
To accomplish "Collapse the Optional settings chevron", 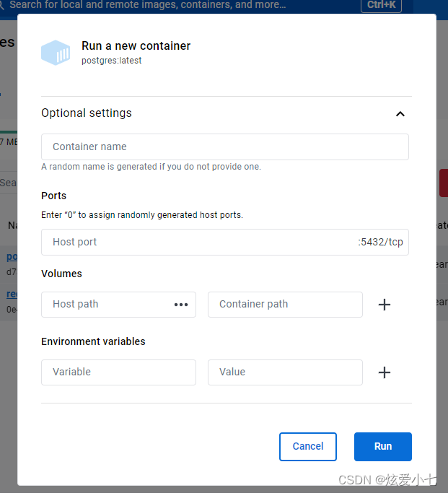I will [x=400, y=114].
